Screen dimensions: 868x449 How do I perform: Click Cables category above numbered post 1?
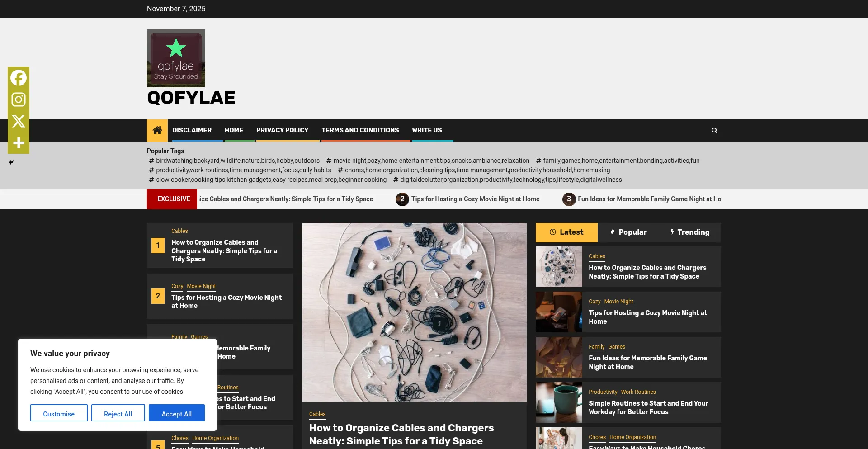click(179, 231)
